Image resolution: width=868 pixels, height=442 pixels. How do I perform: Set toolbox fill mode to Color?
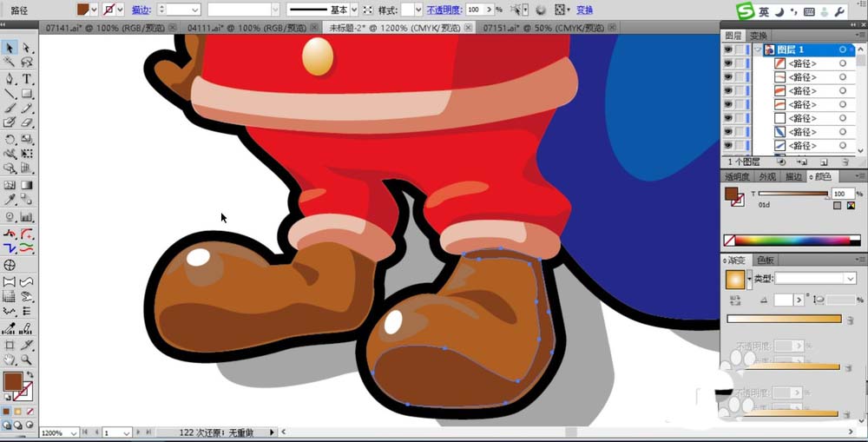(x=6, y=412)
